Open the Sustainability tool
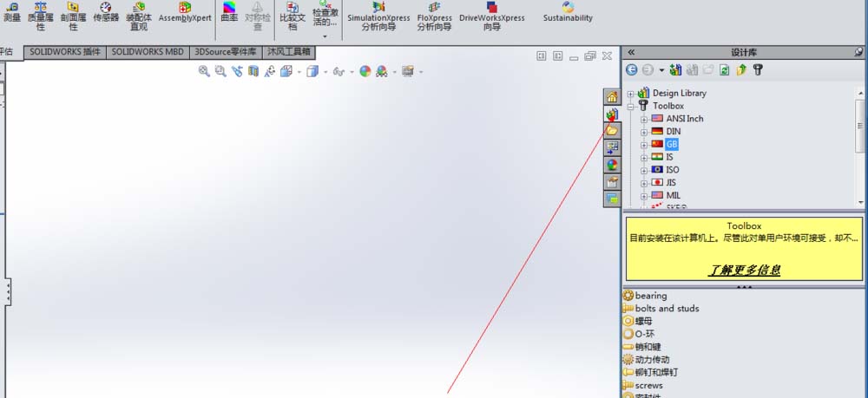The image size is (868, 398). 568,12
